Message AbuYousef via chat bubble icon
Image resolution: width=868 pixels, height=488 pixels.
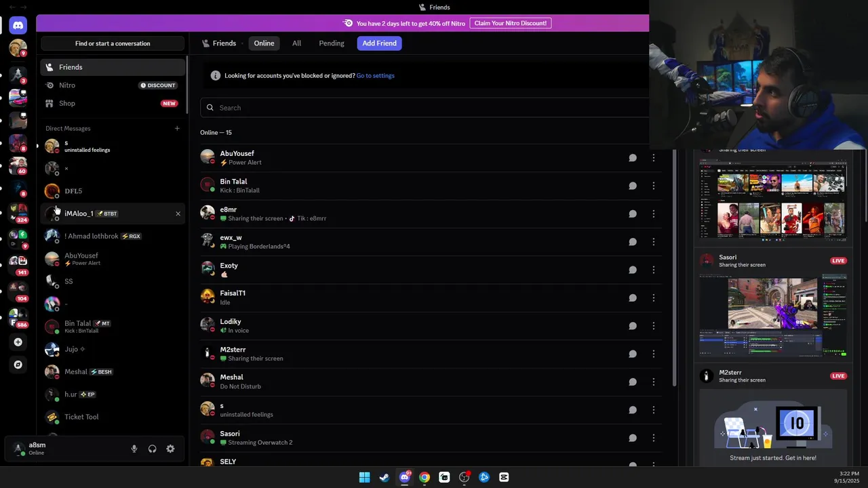click(633, 158)
